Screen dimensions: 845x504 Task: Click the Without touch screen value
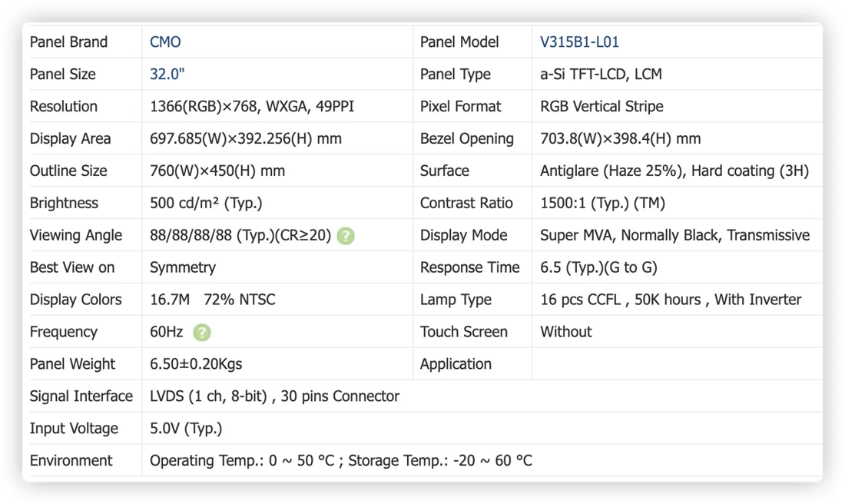pos(566,332)
